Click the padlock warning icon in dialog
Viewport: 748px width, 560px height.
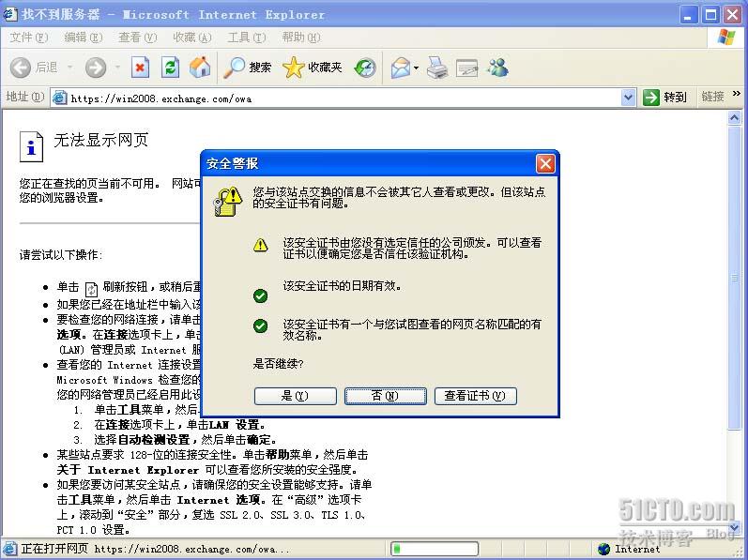point(227,202)
